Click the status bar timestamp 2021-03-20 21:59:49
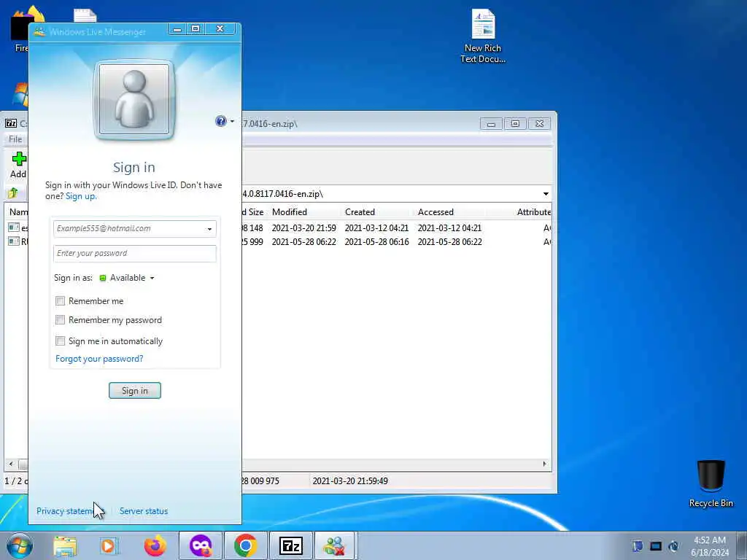 coord(350,481)
